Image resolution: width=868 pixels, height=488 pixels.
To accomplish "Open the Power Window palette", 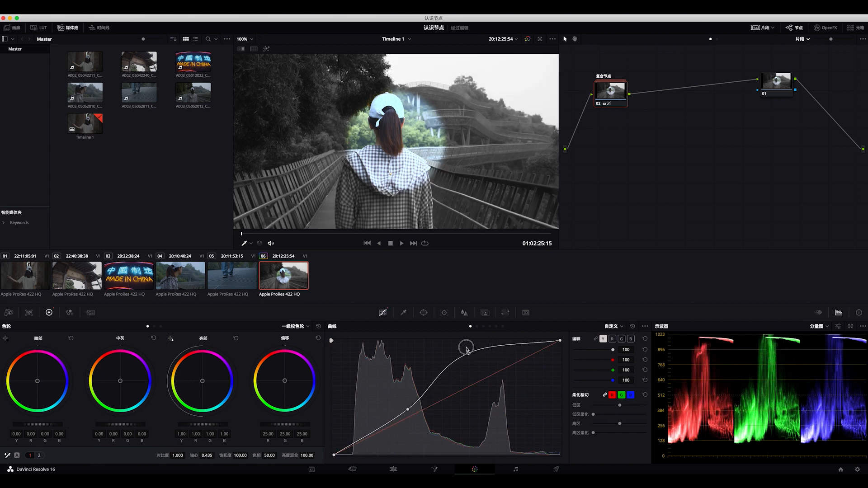I will coord(424,313).
